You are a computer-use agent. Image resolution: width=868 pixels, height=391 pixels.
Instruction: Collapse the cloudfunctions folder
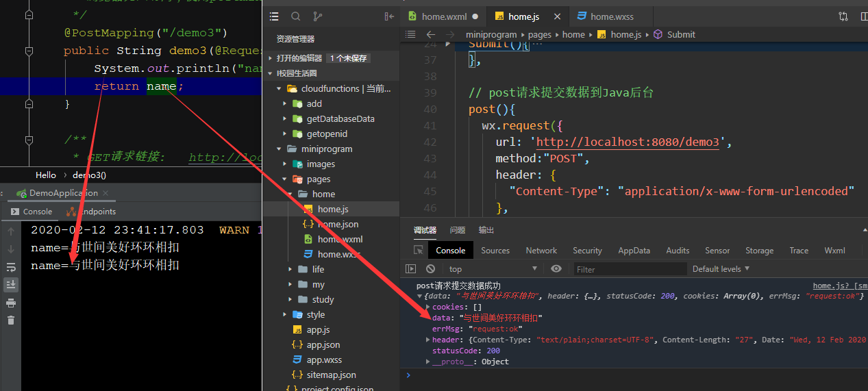pyautogui.click(x=279, y=88)
